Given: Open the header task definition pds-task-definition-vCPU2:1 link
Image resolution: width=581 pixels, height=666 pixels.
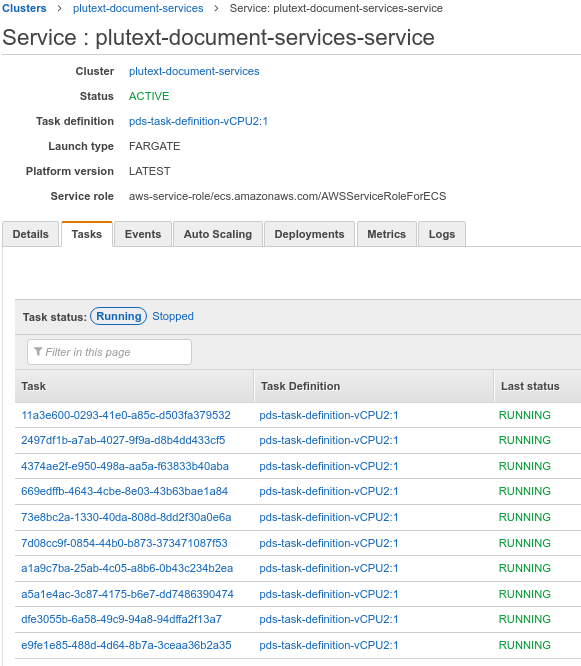Looking at the screenshot, I should coord(198,121).
